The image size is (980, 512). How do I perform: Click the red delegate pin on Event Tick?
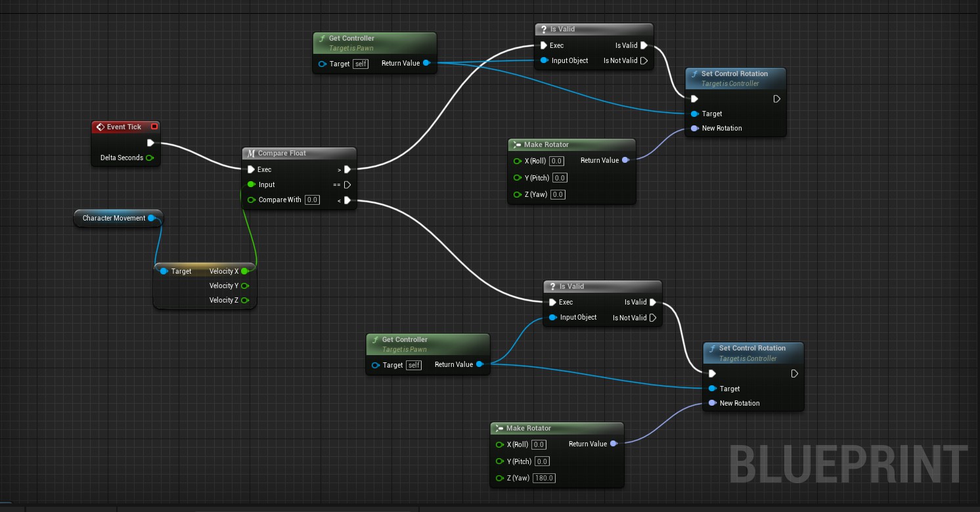click(x=154, y=127)
